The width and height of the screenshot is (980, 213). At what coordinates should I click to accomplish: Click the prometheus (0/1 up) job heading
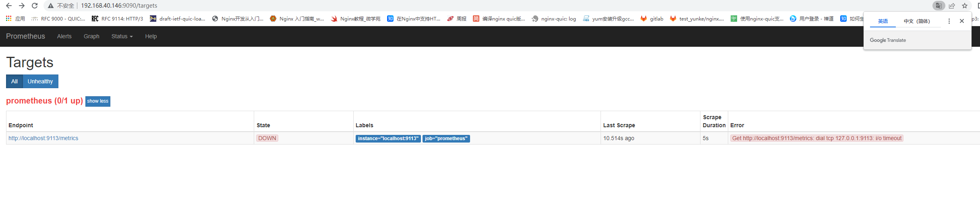click(x=44, y=101)
